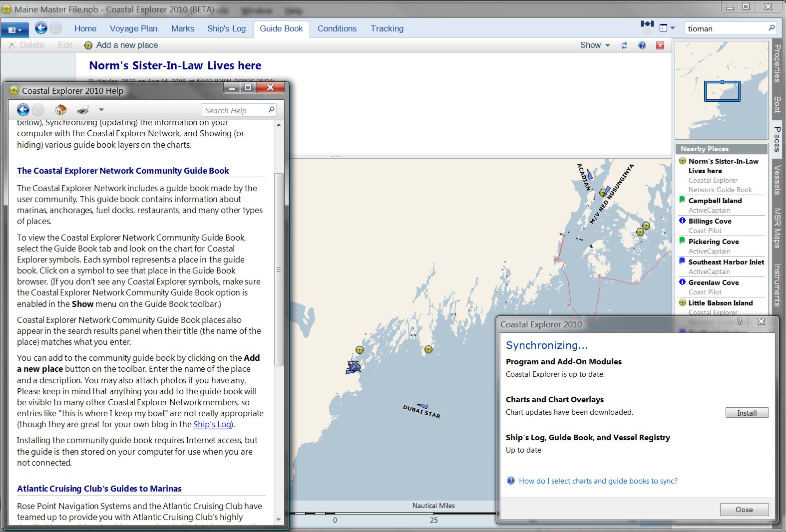Click Southeast Harbor Inlet blue flag icon

(683, 262)
